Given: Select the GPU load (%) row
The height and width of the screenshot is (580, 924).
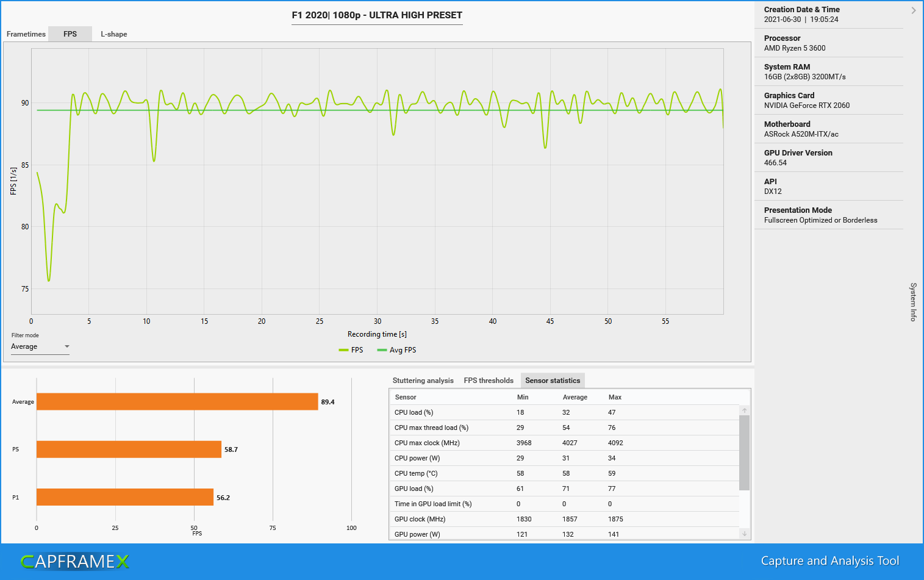Looking at the screenshot, I should (x=564, y=489).
